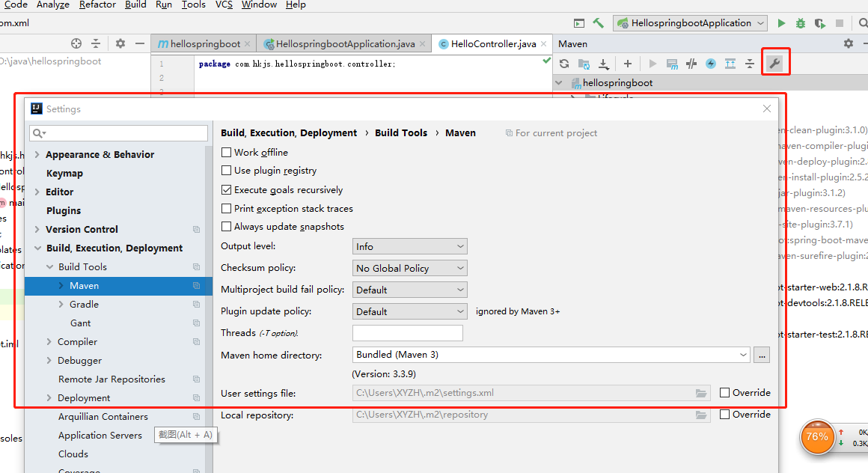Screen dimensions: 868x473
Task: Open the Output level dropdown
Action: [409, 246]
